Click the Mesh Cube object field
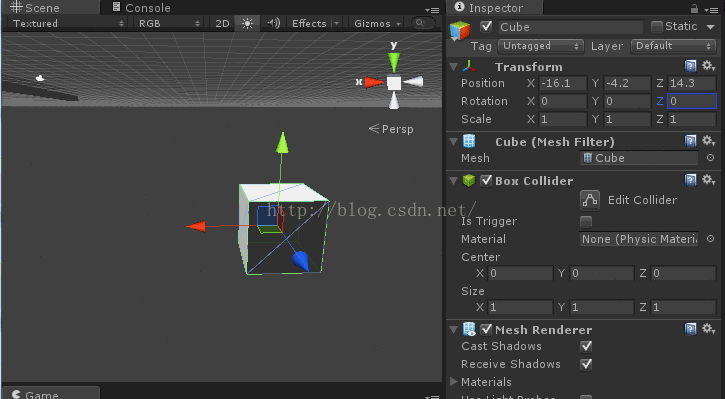Viewport: 725px width, 399px height. pyautogui.click(x=639, y=158)
